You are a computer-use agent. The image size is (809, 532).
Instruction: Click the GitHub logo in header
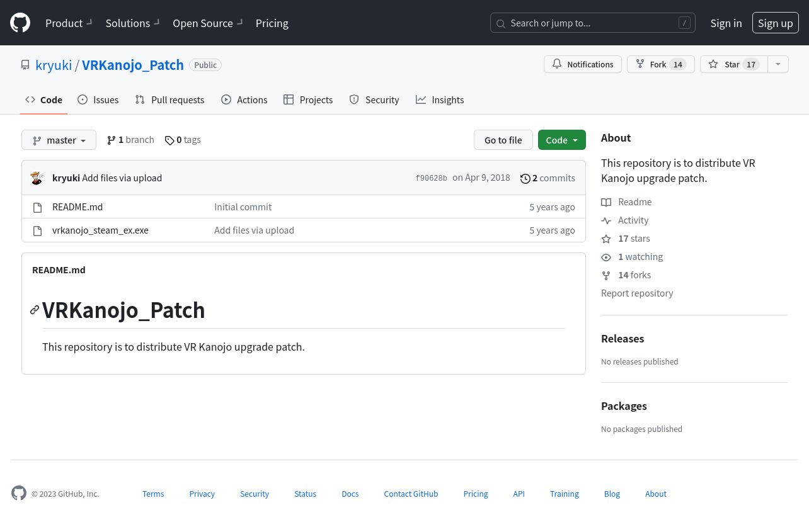tap(20, 23)
